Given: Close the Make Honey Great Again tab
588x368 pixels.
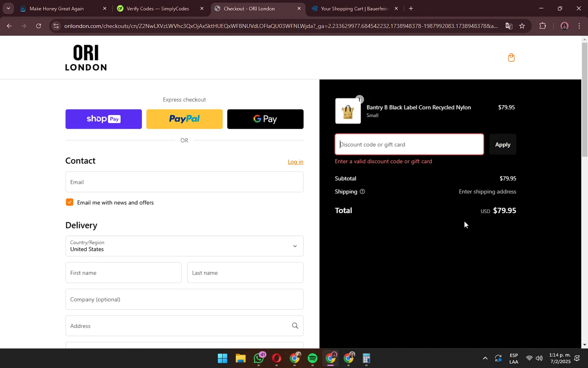Looking at the screenshot, I should pyautogui.click(x=105, y=8).
